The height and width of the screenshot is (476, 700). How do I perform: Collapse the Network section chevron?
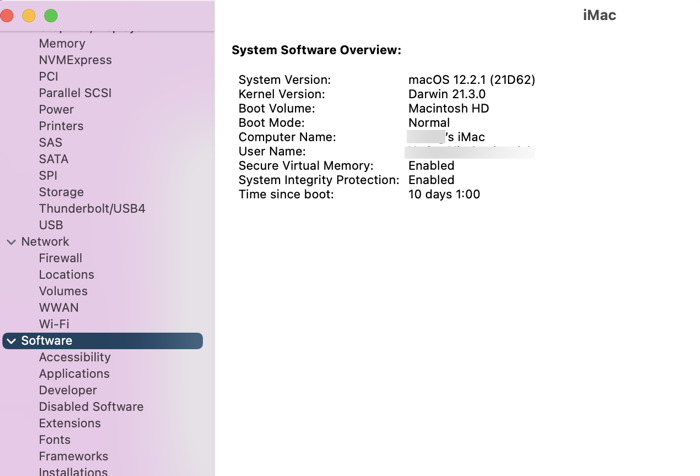point(11,242)
